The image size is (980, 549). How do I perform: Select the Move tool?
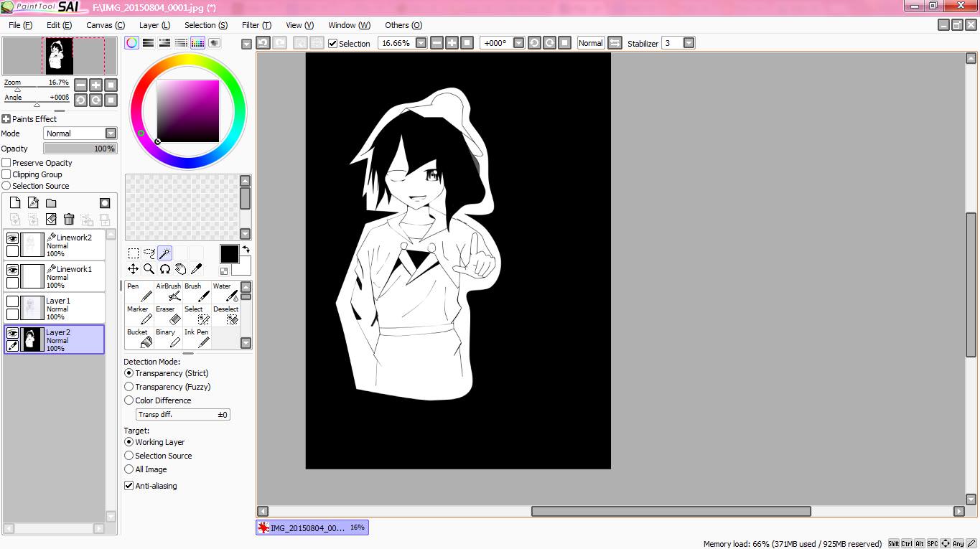[134, 268]
